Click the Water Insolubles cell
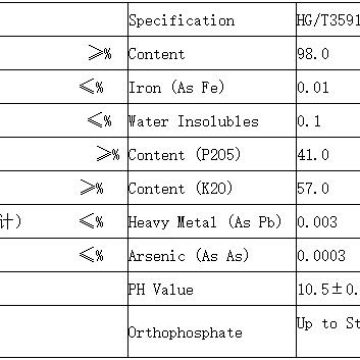The width and height of the screenshot is (360, 360). pos(212,121)
